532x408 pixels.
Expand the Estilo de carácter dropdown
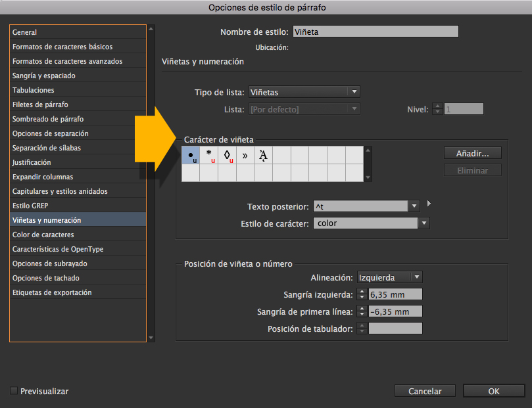click(371, 223)
